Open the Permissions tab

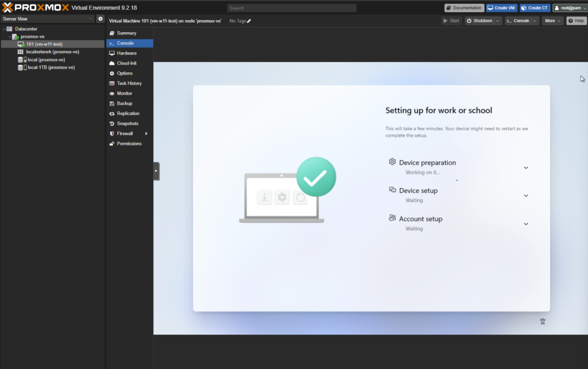(x=129, y=143)
